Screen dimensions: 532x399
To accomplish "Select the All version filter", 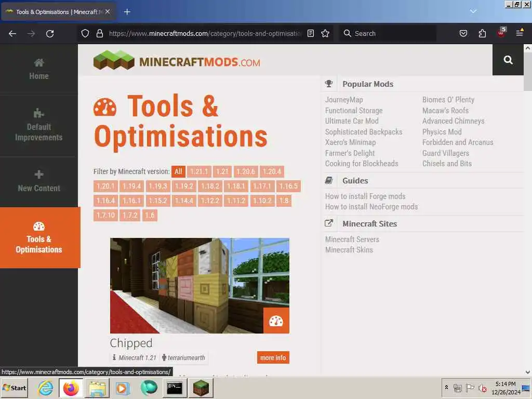I will pyautogui.click(x=179, y=171).
